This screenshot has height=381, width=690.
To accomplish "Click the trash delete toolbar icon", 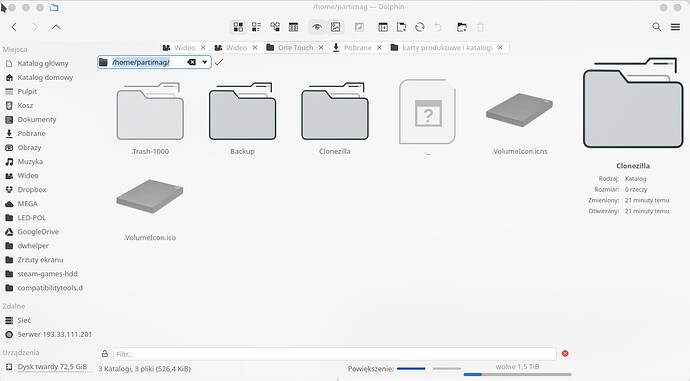I will click(x=480, y=27).
